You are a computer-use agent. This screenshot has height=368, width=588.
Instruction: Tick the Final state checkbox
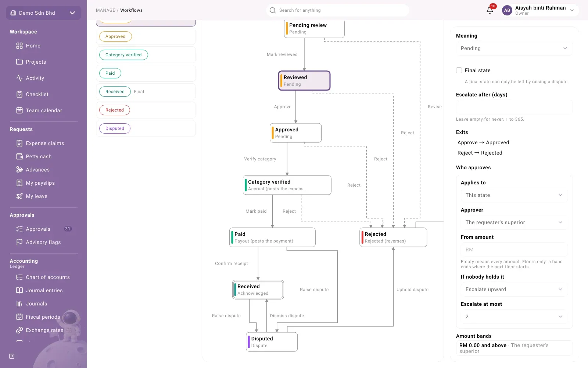(459, 70)
